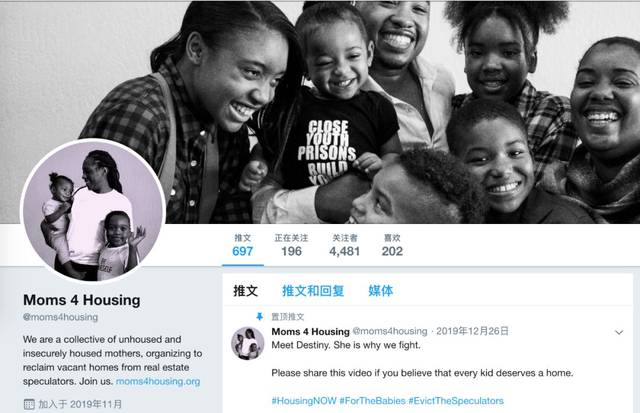Open the Moms 4 Housing profile picture

[x=93, y=211]
